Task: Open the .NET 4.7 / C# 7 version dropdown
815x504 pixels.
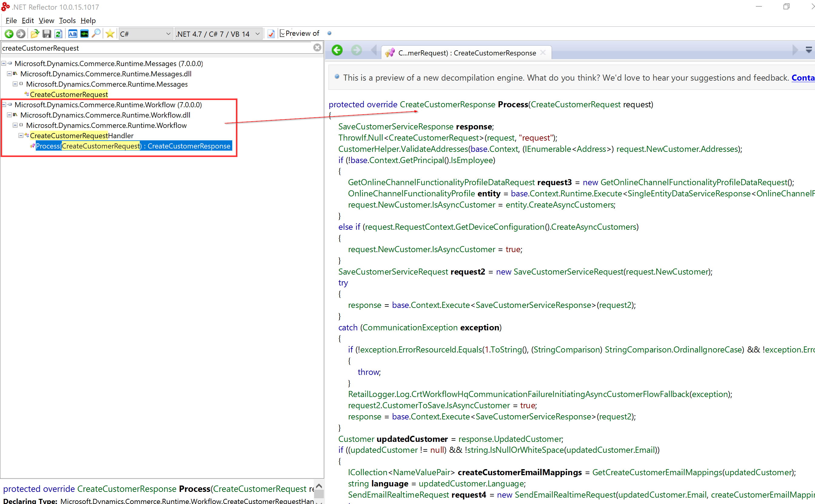Action: (218, 34)
